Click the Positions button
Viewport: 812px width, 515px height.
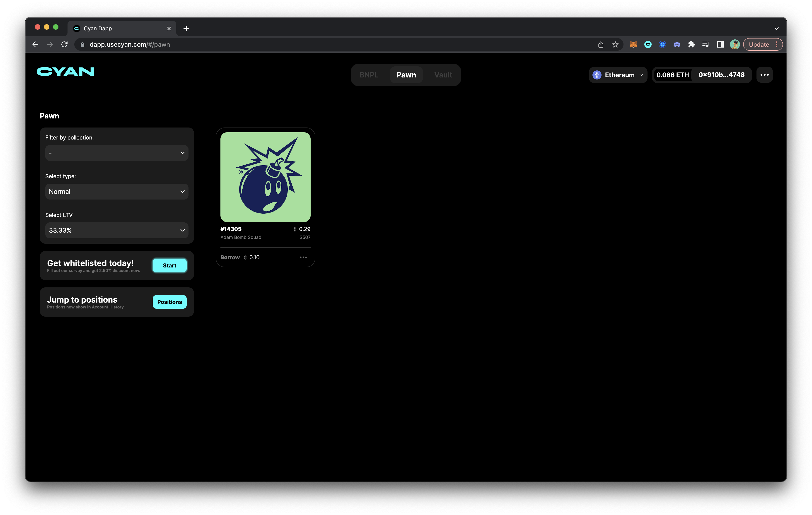click(x=169, y=302)
